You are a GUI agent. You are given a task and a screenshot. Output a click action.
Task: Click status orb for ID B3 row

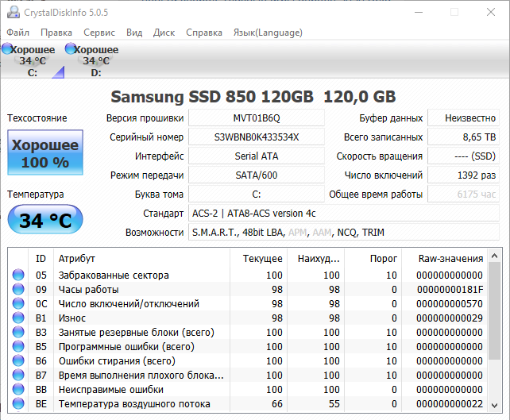coord(18,332)
